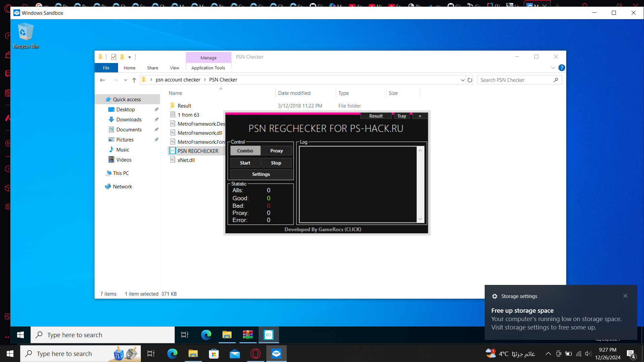Open the address bar history dropdown

pos(463,80)
